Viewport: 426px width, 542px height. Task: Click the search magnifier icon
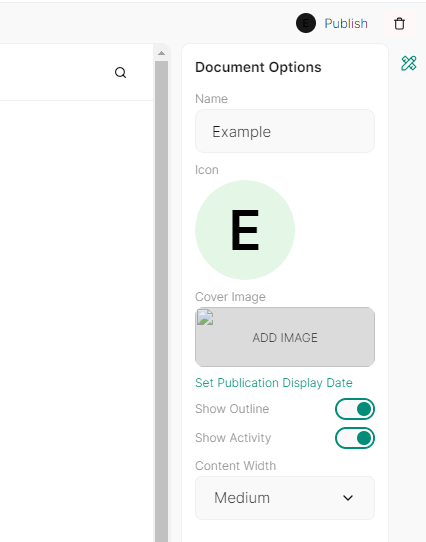[120, 73]
